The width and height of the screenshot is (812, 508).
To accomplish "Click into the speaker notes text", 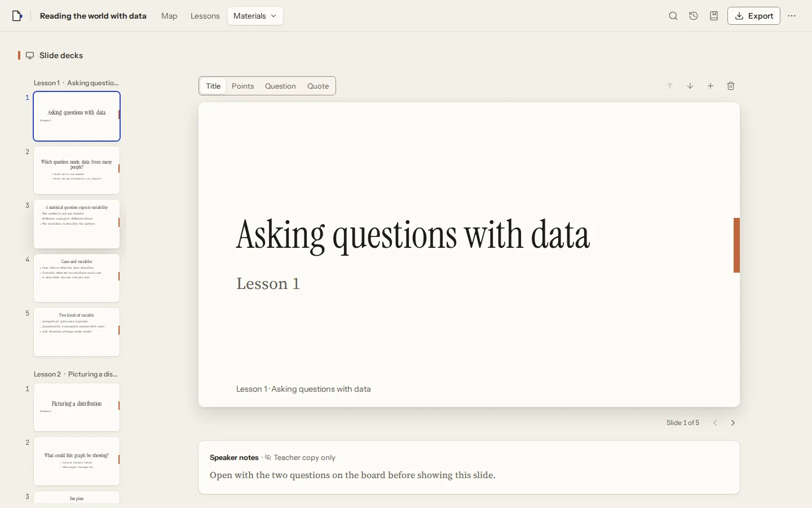I will 352,475.
